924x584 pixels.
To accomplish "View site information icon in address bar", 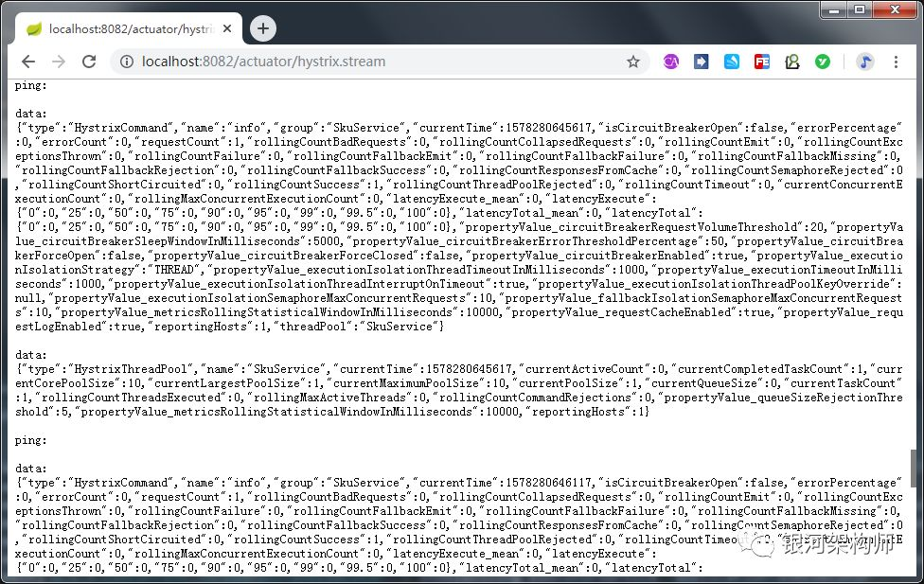I will (127, 62).
